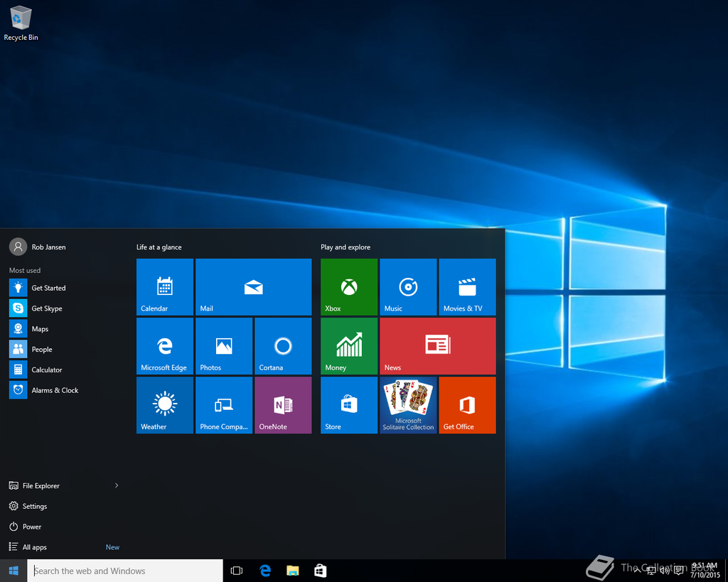The height and width of the screenshot is (582, 728).
Task: Open Task View on the taskbar
Action: tap(236, 570)
